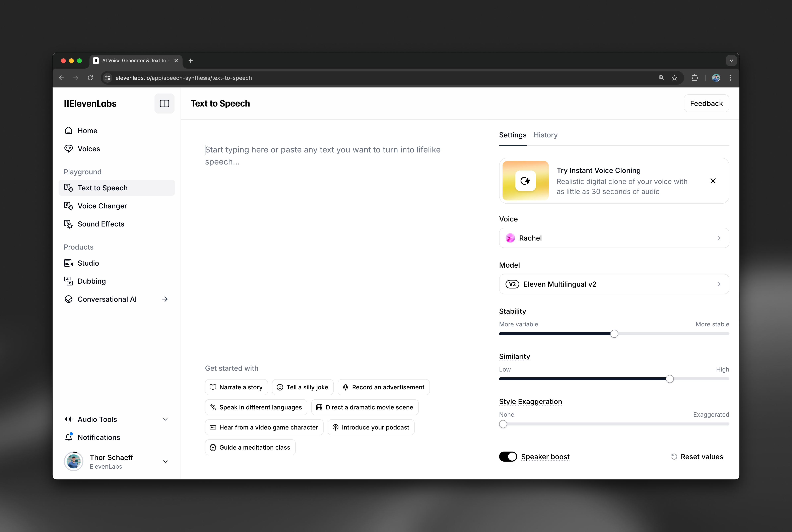The height and width of the screenshot is (532, 792).
Task: Expand the Audio Tools section
Action: [165, 419]
